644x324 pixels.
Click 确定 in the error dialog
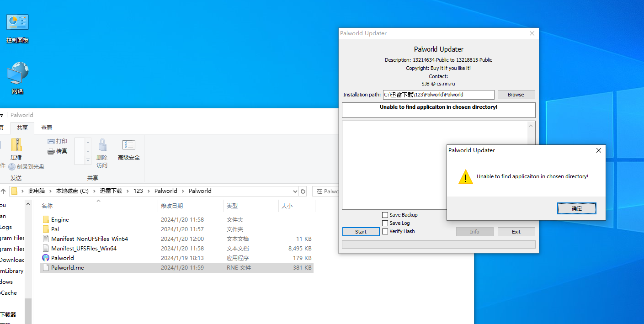[x=576, y=208]
